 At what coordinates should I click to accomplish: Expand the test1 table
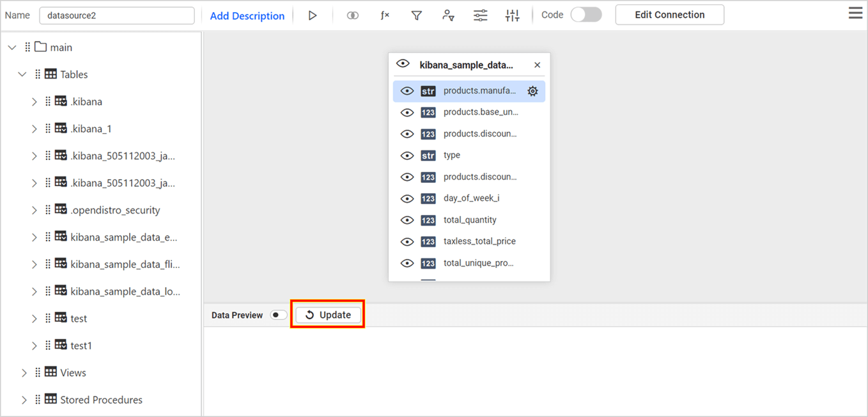pyautogui.click(x=35, y=345)
